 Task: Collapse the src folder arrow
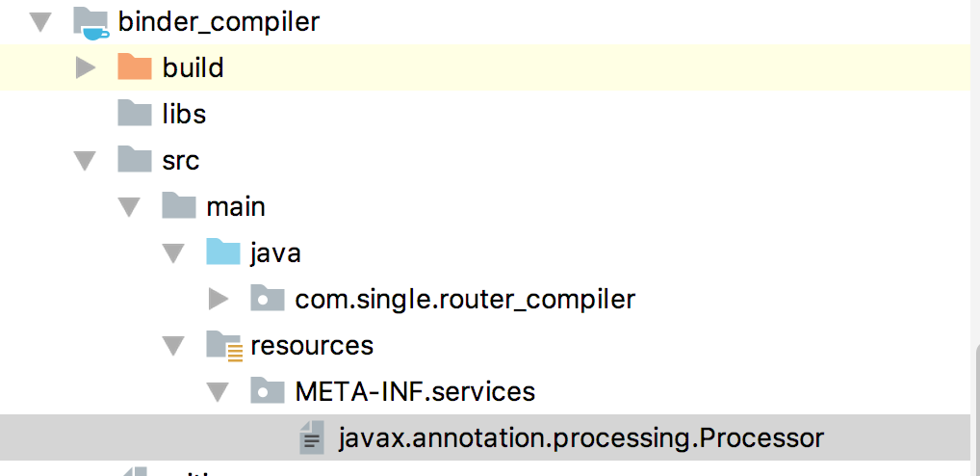point(86,160)
